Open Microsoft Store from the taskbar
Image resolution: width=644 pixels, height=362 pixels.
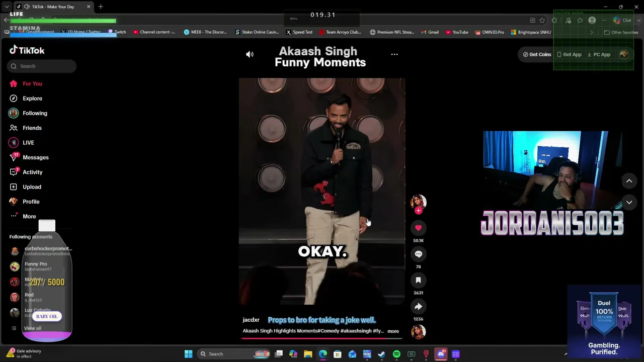coord(338,354)
